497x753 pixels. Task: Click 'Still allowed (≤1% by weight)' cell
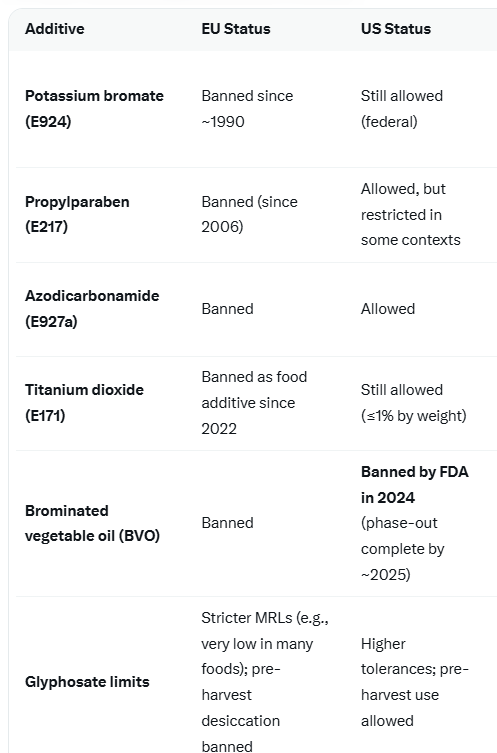coord(414,402)
